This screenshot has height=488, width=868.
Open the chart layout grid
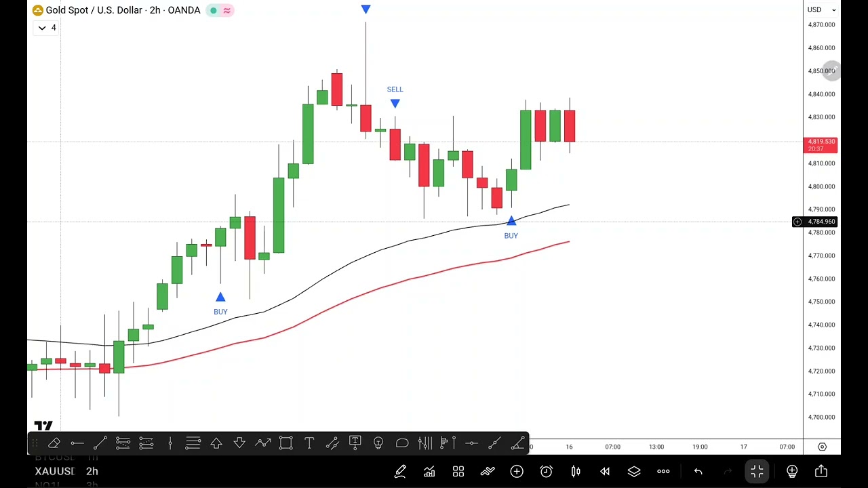pos(458,471)
